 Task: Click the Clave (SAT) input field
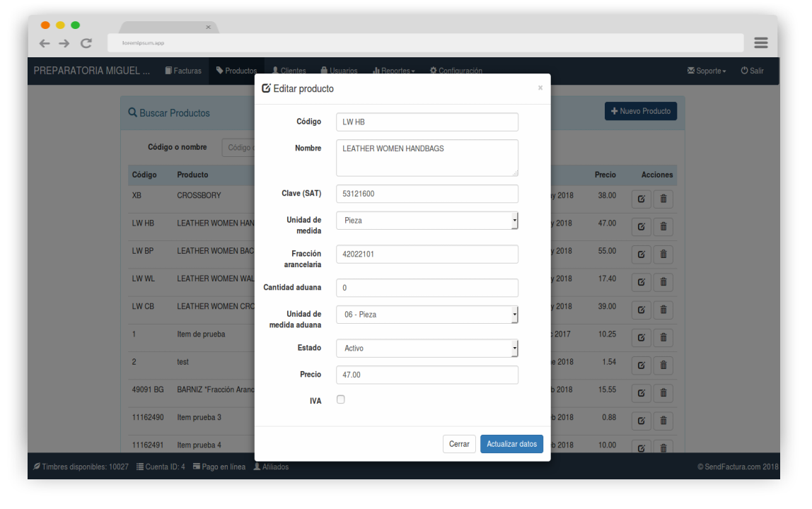pos(427,194)
